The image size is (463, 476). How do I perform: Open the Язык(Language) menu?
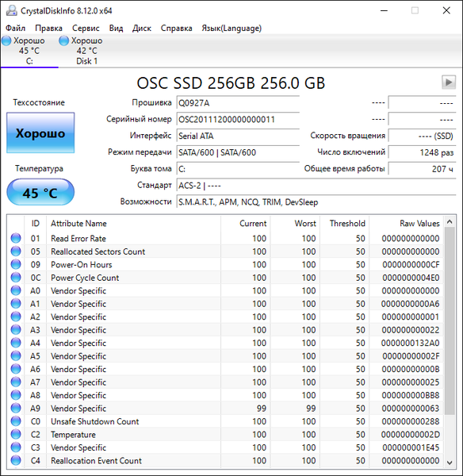[231, 29]
